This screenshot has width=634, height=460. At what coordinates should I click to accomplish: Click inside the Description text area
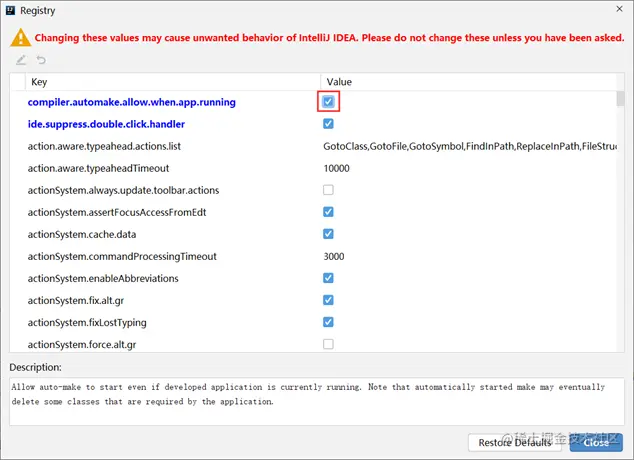[317, 401]
